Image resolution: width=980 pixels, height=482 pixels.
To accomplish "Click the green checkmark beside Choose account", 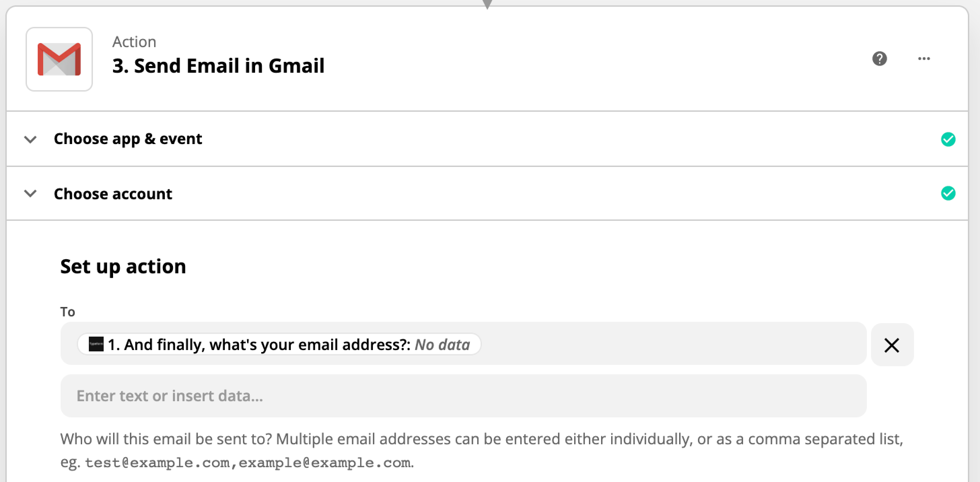I will (948, 193).
